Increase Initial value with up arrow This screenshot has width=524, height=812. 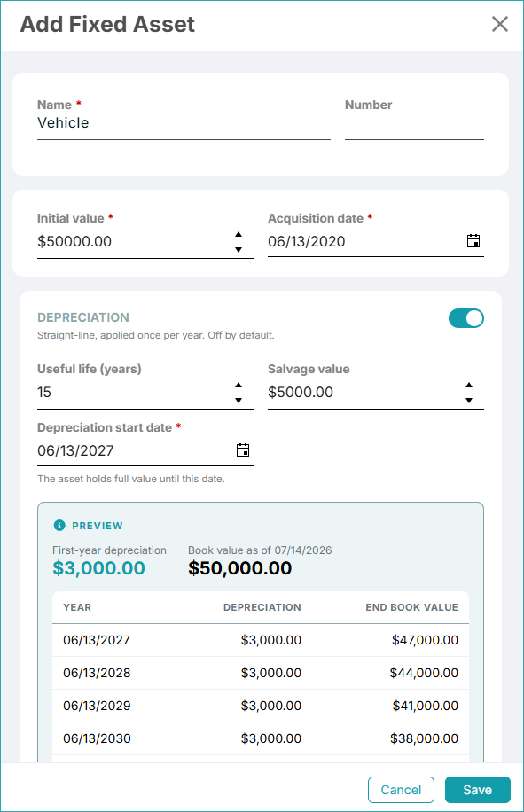point(239,235)
